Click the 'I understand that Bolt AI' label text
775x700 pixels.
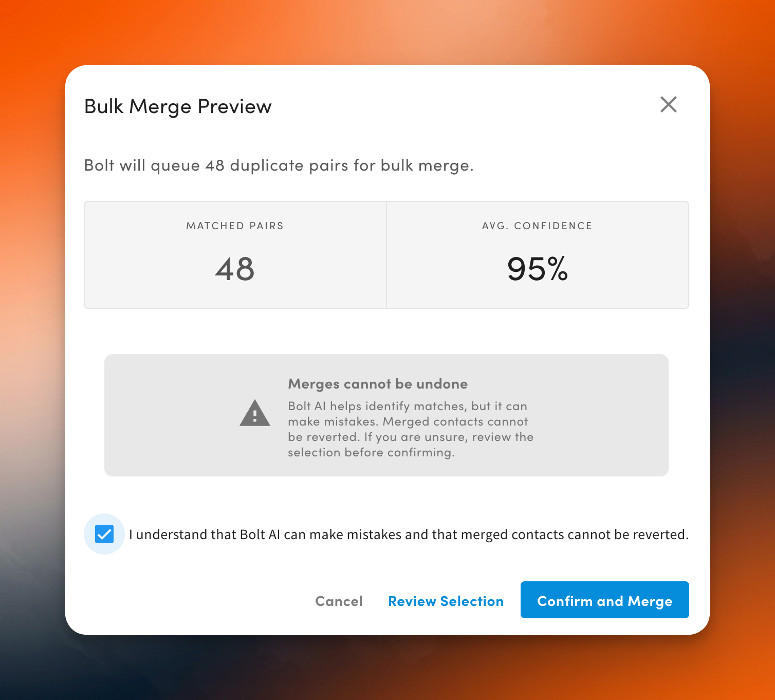[409, 535]
